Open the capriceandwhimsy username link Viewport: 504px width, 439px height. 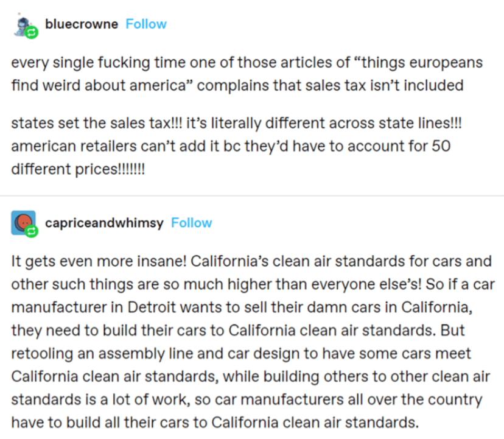(x=104, y=223)
